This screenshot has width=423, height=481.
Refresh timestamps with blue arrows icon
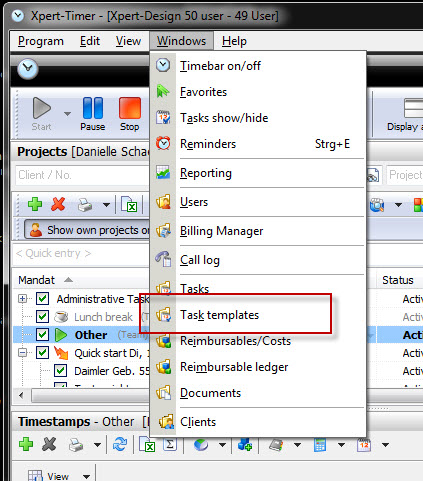pyautogui.click(x=120, y=444)
